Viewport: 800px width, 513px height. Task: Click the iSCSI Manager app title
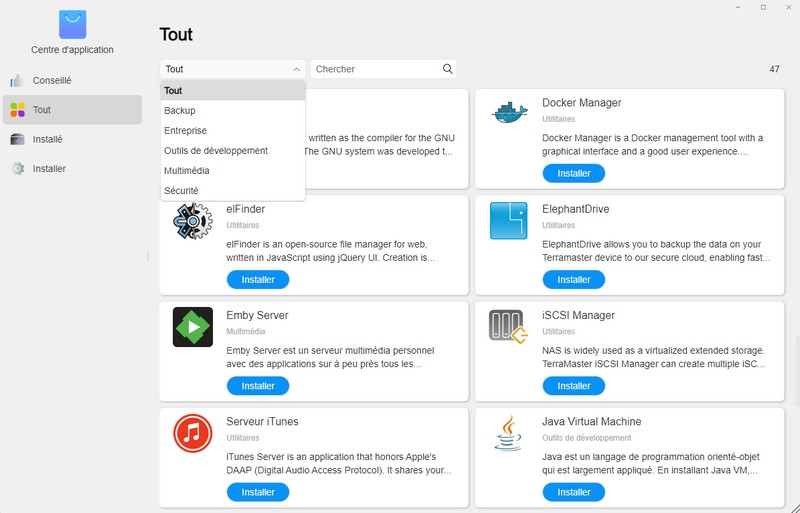point(578,315)
